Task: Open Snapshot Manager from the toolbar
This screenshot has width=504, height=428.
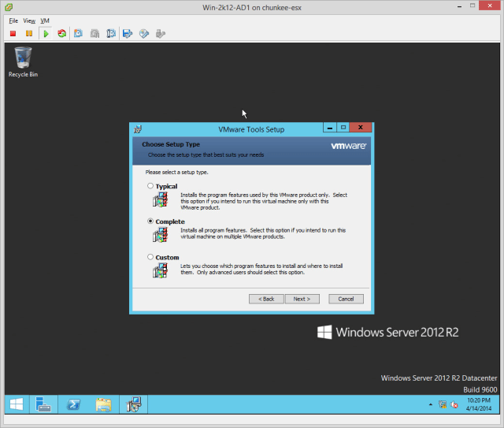Action: click(x=111, y=33)
